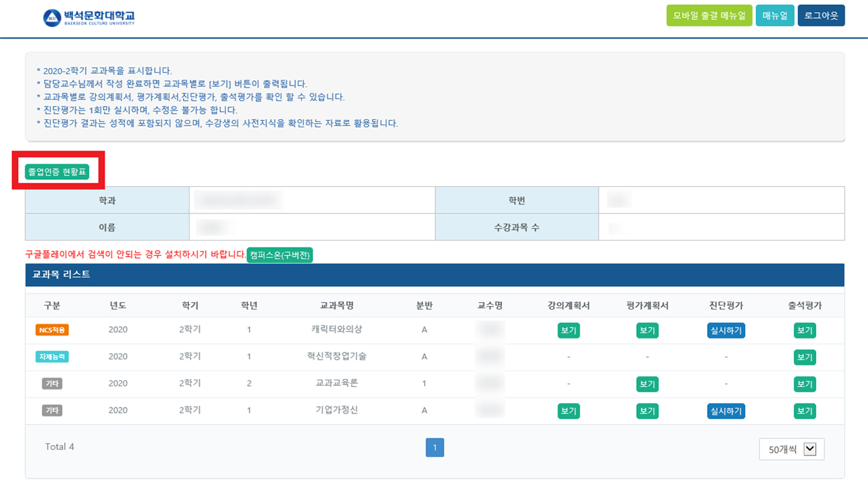
Task: Click the 모바일 출결 메뉴얼 button
Action: tap(709, 15)
